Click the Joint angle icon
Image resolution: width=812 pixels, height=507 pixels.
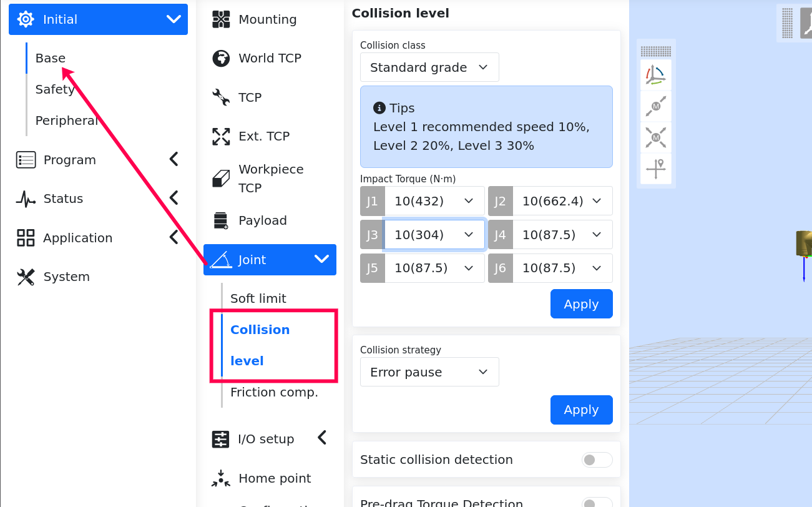pos(221,260)
